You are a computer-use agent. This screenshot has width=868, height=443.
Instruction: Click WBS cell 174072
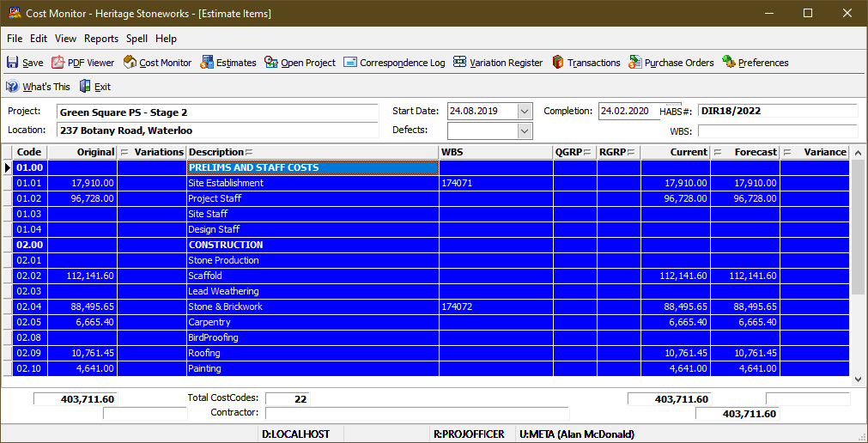(496, 306)
